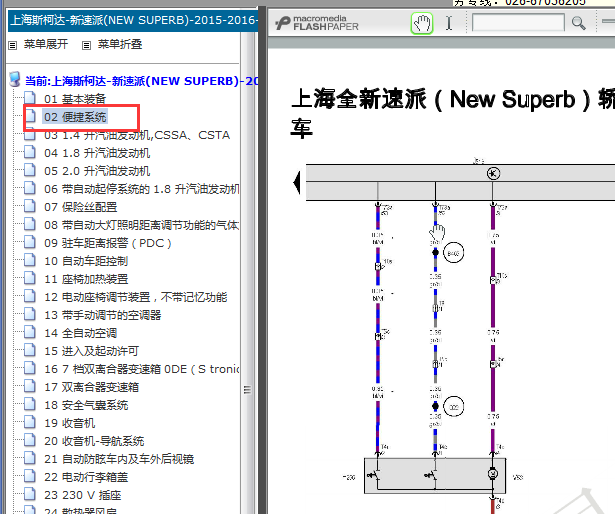
Task: Click page icon of 15 进入及起动许可
Action: [30, 350]
